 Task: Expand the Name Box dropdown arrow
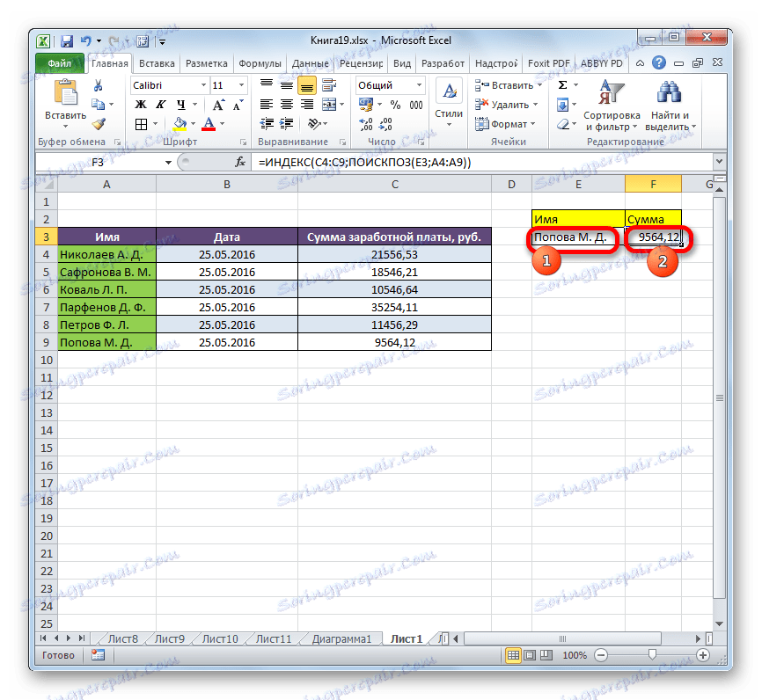[x=168, y=162]
